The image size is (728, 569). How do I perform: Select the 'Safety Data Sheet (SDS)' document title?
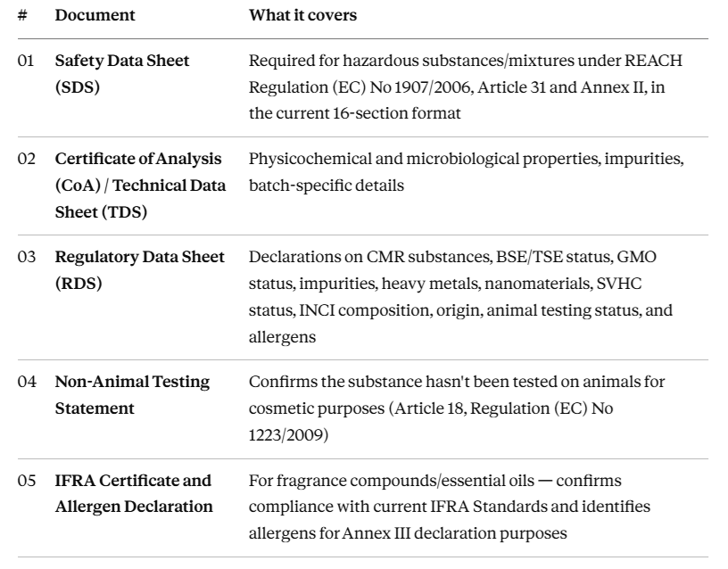click(122, 74)
